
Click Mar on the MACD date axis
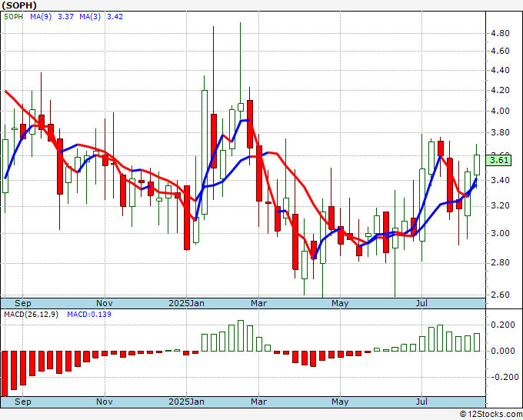[x=259, y=402]
